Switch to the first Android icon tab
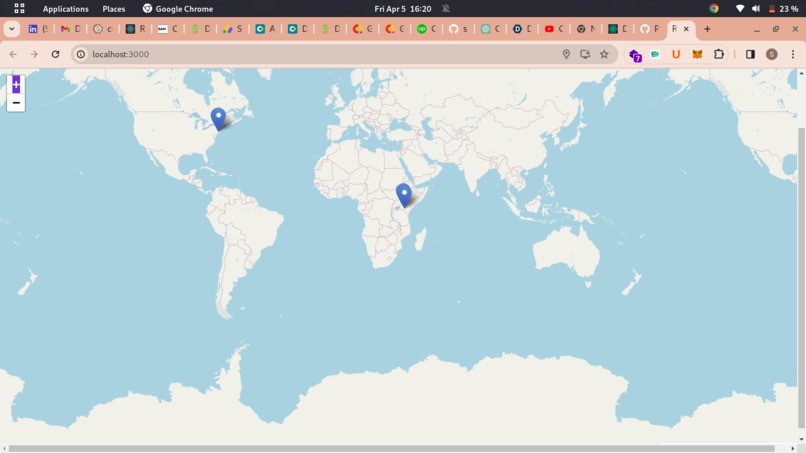 coord(200,29)
